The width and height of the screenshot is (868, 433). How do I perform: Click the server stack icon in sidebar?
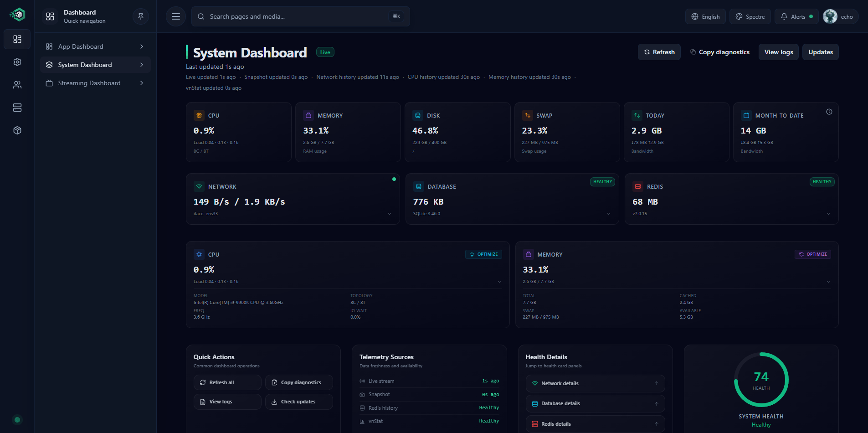tap(17, 108)
